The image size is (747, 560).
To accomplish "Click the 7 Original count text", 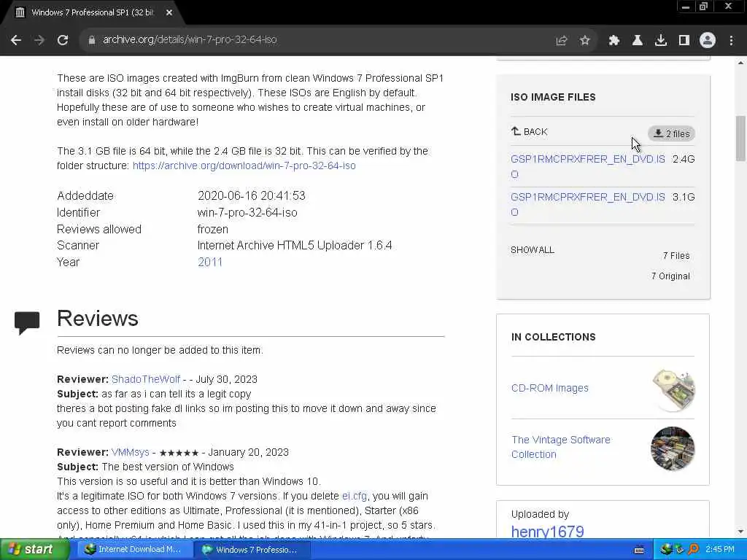I will 670,276.
